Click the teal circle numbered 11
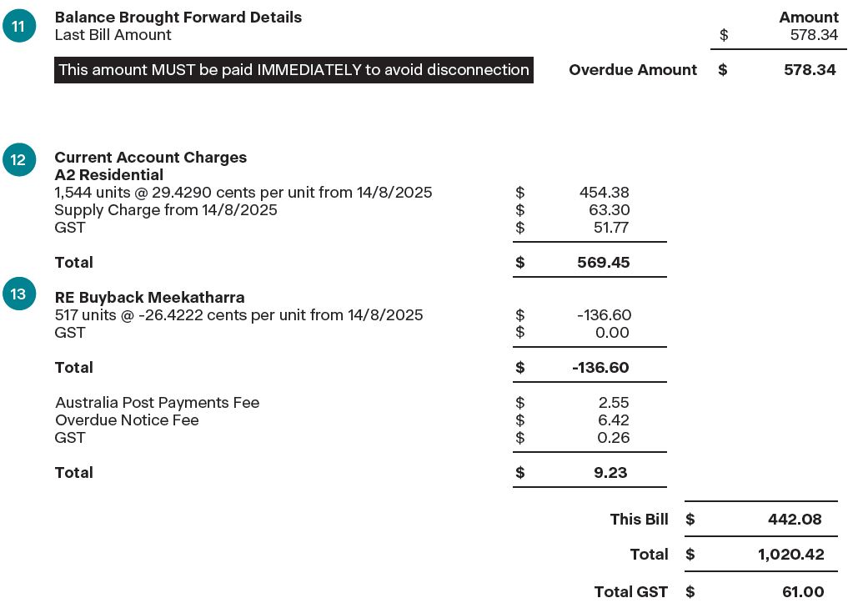Image resolution: width=868 pixels, height=608 pixels. (x=18, y=27)
